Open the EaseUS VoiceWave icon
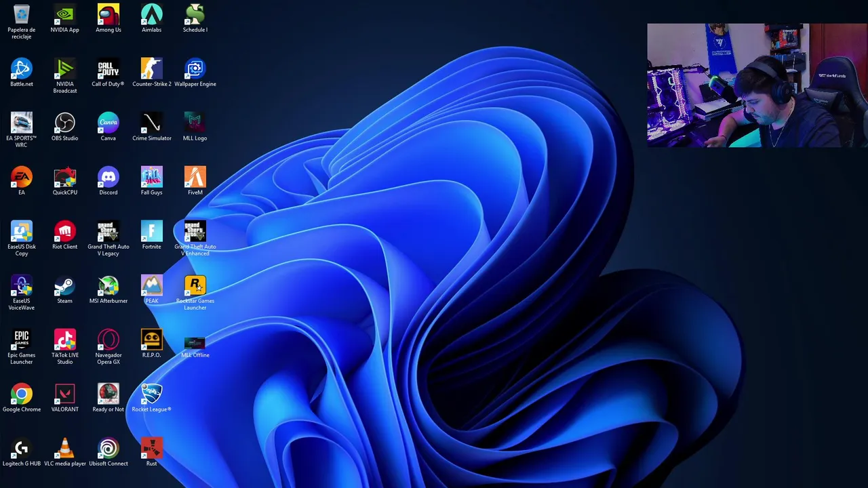The height and width of the screenshot is (488, 868). tap(21, 285)
